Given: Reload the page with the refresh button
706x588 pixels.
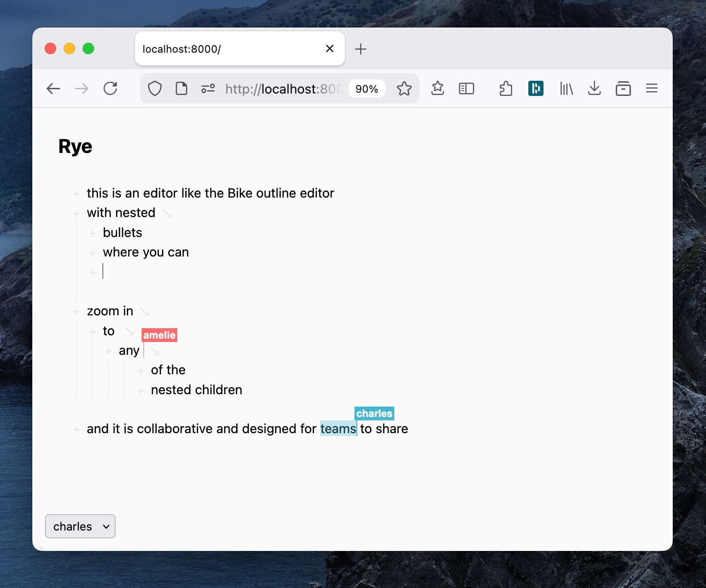Looking at the screenshot, I should pos(110,89).
